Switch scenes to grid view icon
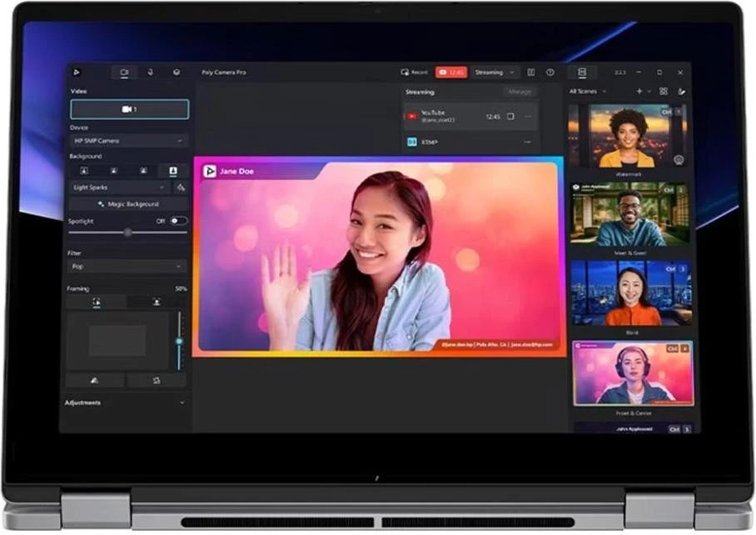 [x=663, y=91]
